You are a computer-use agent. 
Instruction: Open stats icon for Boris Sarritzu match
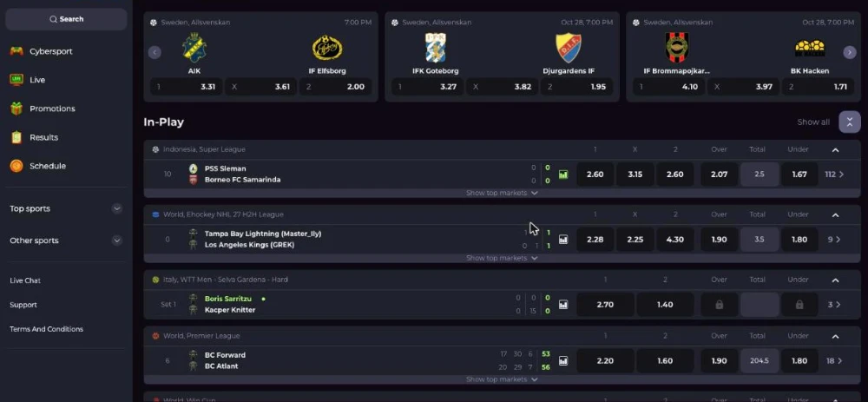(563, 305)
